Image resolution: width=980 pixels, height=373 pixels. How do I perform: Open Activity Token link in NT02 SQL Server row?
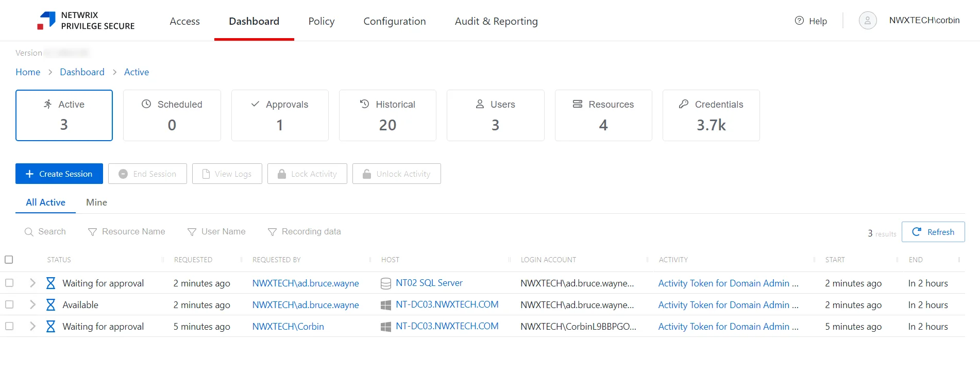pos(728,283)
